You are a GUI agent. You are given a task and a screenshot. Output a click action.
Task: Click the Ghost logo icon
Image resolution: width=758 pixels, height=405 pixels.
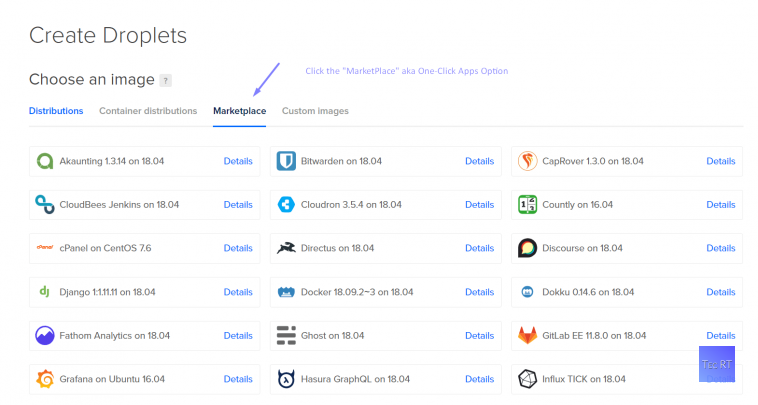(286, 335)
